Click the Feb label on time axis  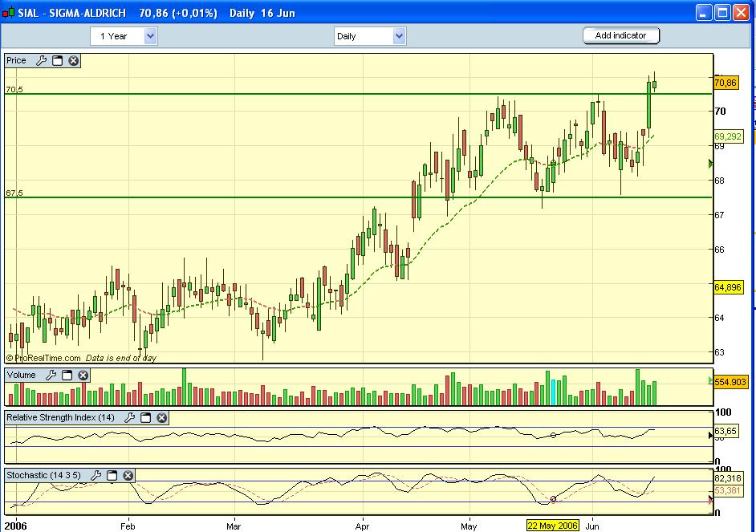128,526
